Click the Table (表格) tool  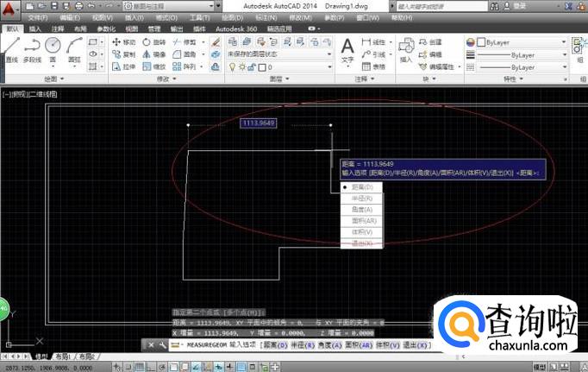(374, 66)
